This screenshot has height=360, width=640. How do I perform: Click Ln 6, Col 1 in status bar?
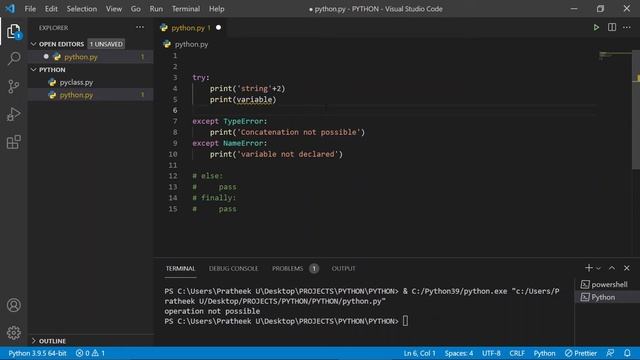[419, 353]
